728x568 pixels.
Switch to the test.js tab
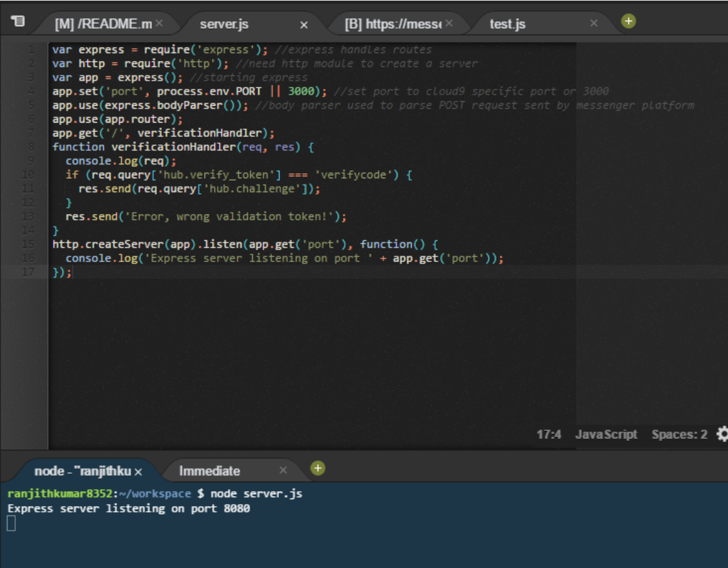point(507,24)
